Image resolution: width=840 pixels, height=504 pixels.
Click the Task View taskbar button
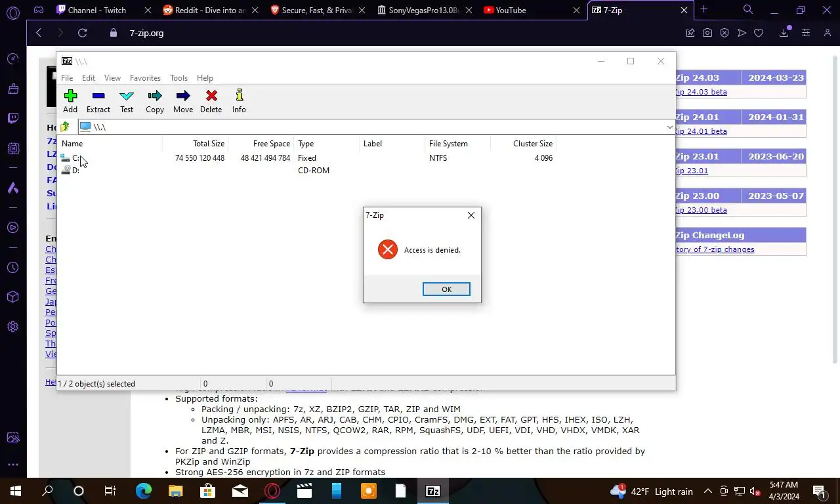click(110, 491)
